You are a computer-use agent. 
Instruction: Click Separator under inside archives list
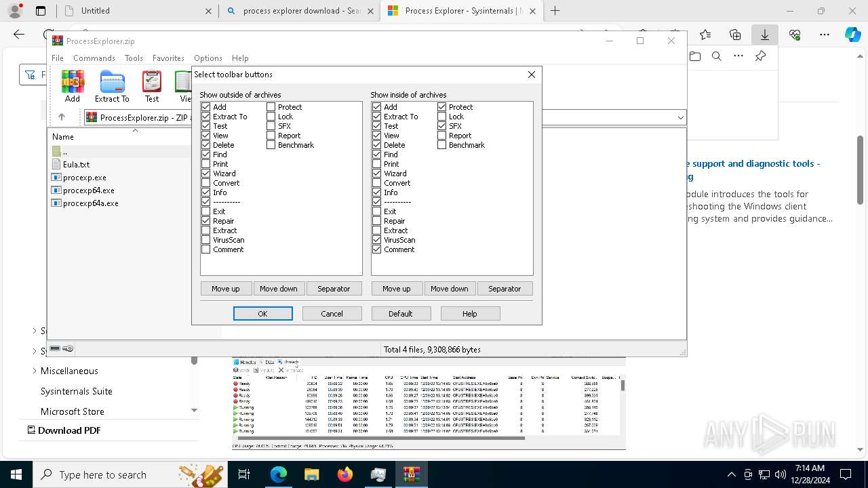coord(505,289)
